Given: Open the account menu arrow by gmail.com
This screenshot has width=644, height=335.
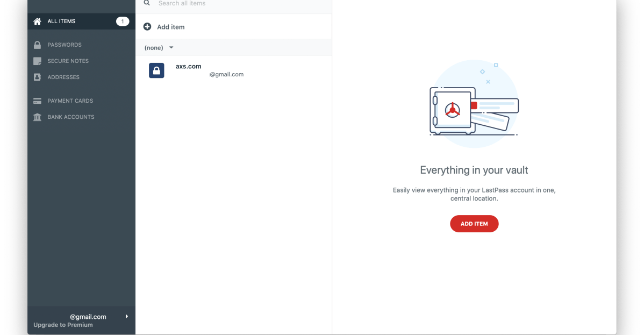Looking at the screenshot, I should tap(127, 317).
